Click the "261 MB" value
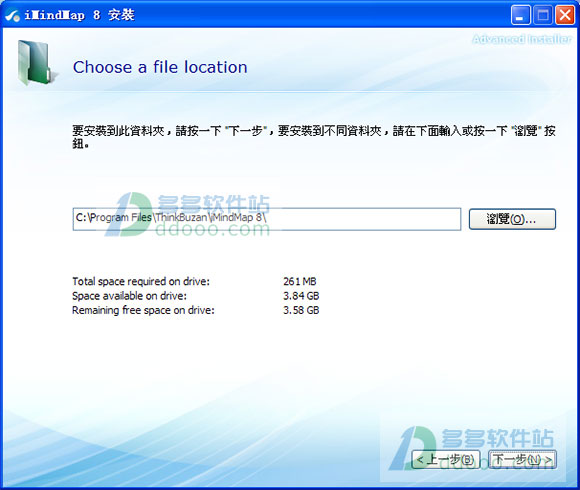Viewport: 580px width, 490px height. [x=300, y=281]
